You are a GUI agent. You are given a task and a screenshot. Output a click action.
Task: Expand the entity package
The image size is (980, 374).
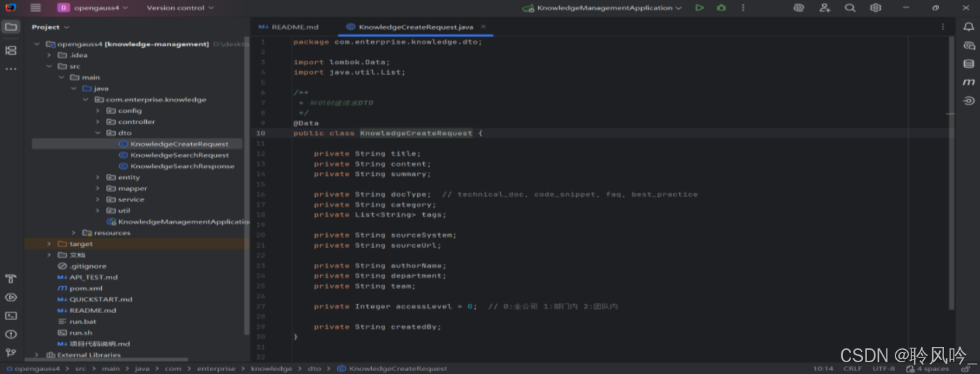[98, 177]
